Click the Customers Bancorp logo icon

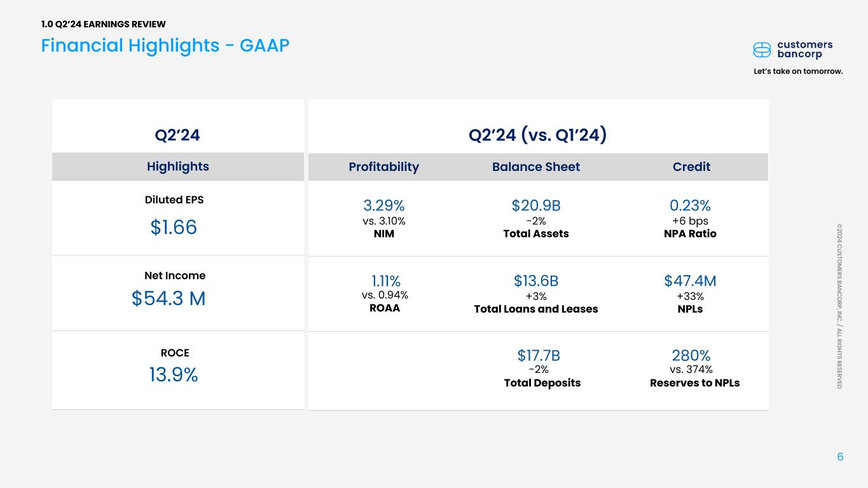[x=762, y=50]
